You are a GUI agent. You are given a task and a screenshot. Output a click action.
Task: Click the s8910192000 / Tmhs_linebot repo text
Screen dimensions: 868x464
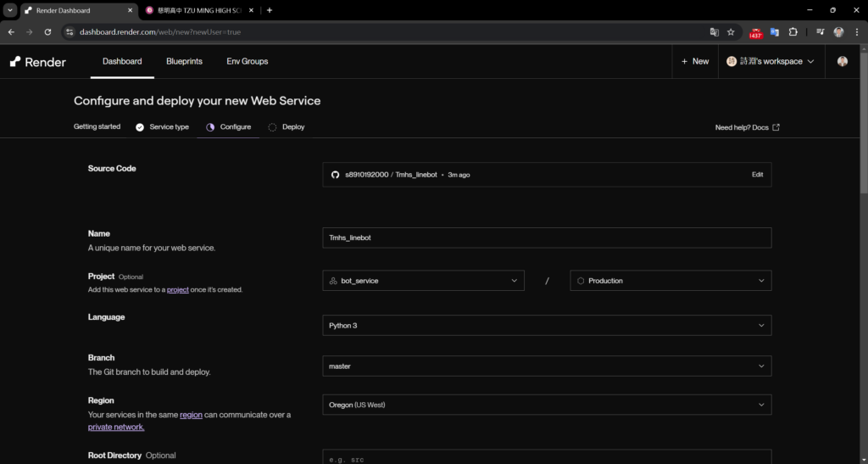(x=391, y=175)
